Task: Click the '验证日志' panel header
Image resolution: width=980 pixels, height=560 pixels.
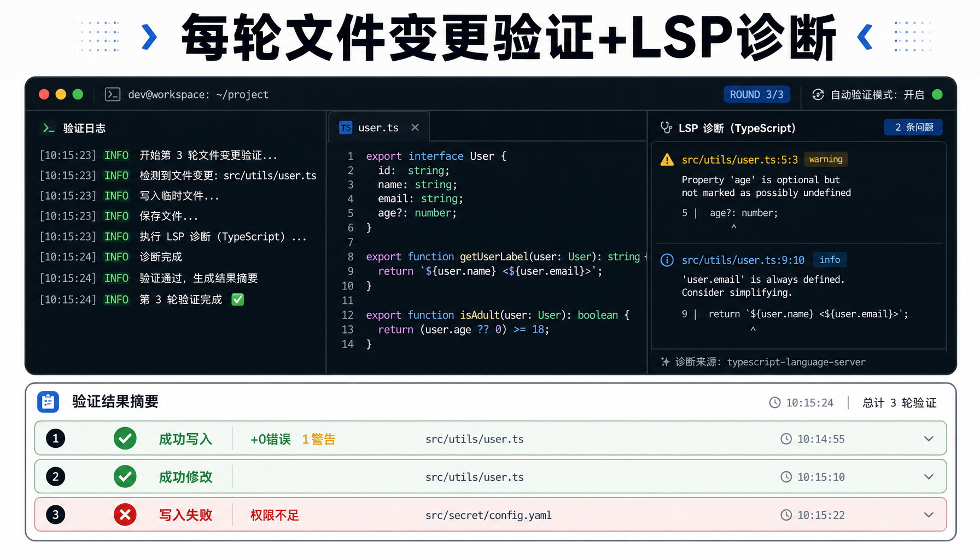Action: (84, 128)
